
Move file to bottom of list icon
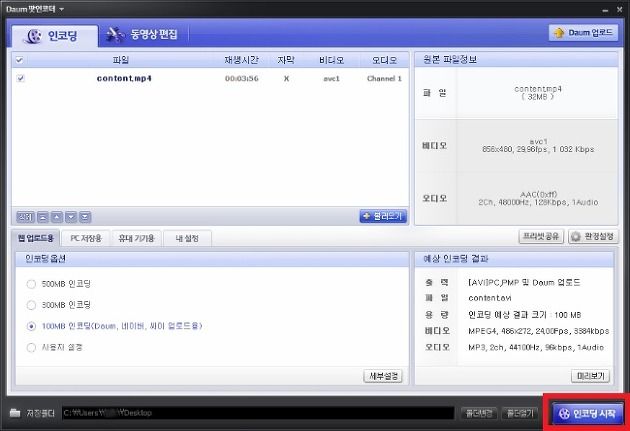(x=85, y=217)
